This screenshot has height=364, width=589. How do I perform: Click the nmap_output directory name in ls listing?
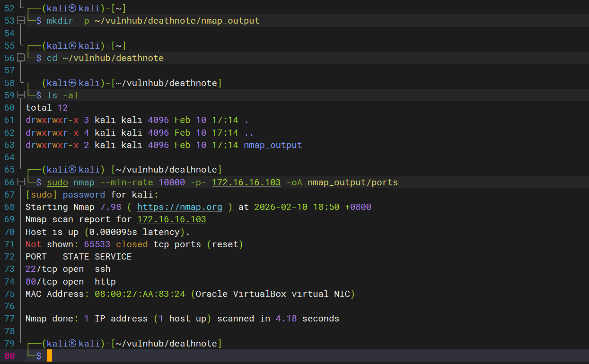pyautogui.click(x=273, y=145)
